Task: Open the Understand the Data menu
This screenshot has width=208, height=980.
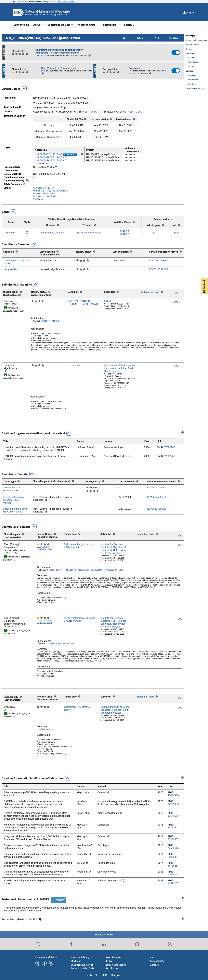Action: tap(60, 25)
